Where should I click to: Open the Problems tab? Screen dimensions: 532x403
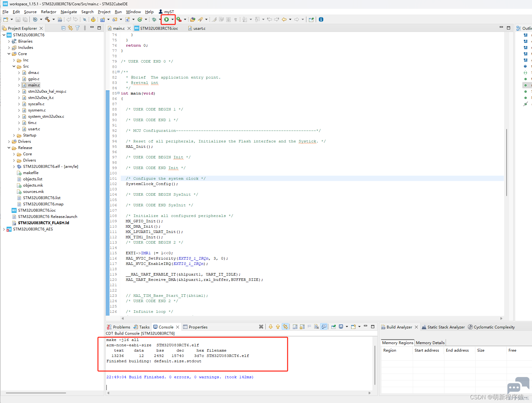pos(119,327)
